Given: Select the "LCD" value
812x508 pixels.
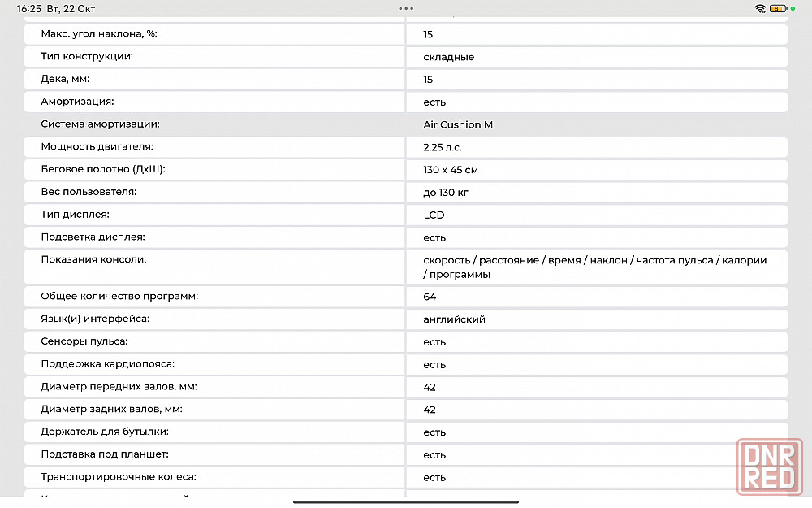Looking at the screenshot, I should click(434, 215).
